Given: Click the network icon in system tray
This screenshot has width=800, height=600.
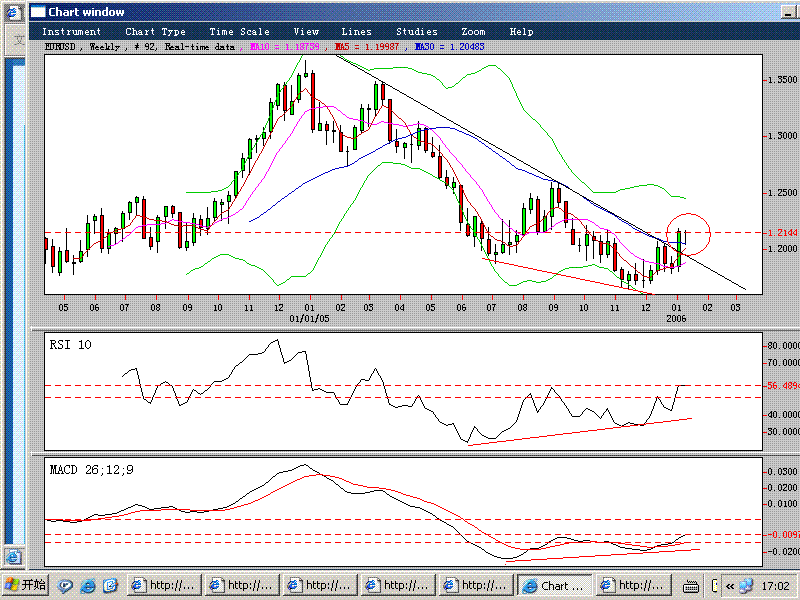Looking at the screenshot, I should click(747, 586).
